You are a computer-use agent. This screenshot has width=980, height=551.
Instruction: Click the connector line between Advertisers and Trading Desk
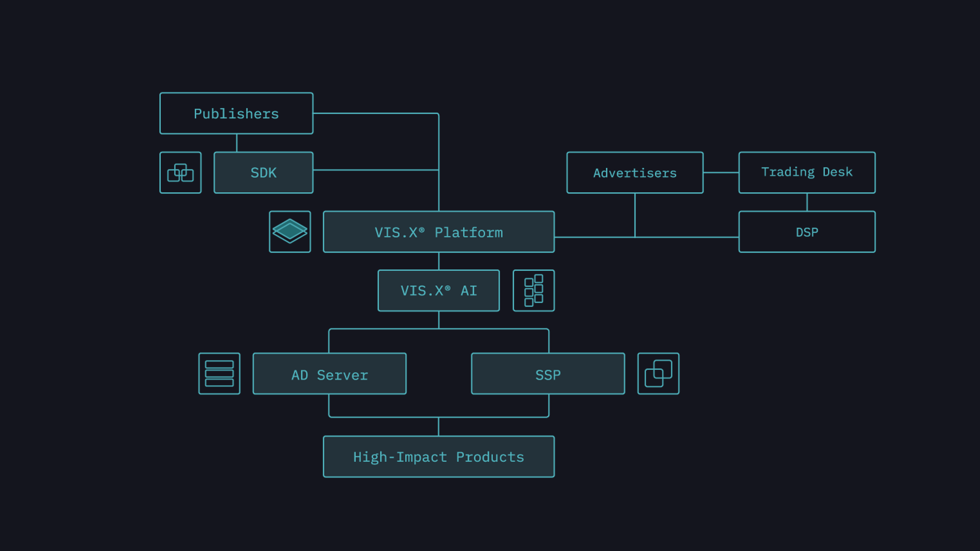[721, 172]
